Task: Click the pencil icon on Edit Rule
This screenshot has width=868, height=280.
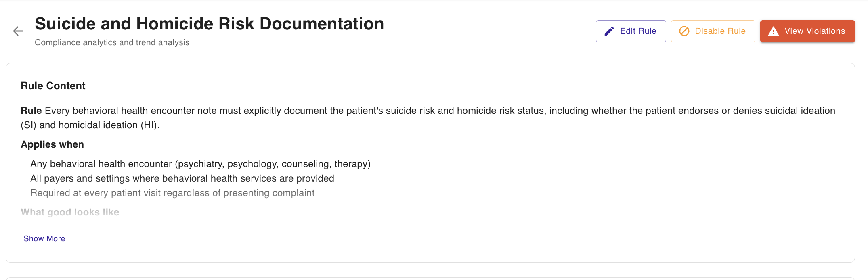Action: pyautogui.click(x=609, y=31)
